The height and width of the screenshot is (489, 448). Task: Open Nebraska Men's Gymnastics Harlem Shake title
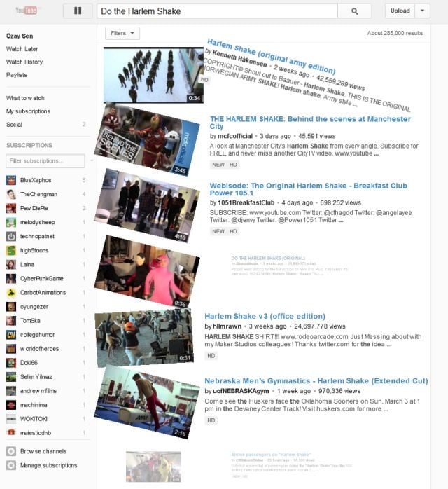[x=316, y=381]
